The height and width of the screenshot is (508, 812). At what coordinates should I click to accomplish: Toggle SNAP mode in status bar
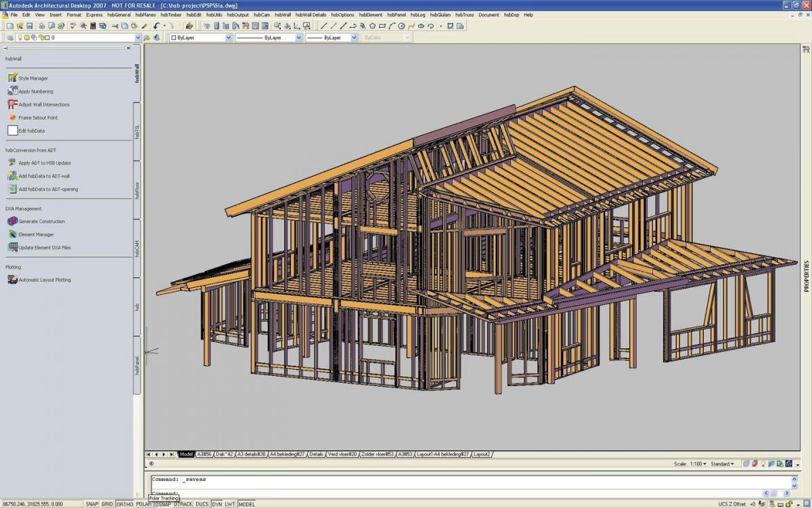[x=92, y=504]
